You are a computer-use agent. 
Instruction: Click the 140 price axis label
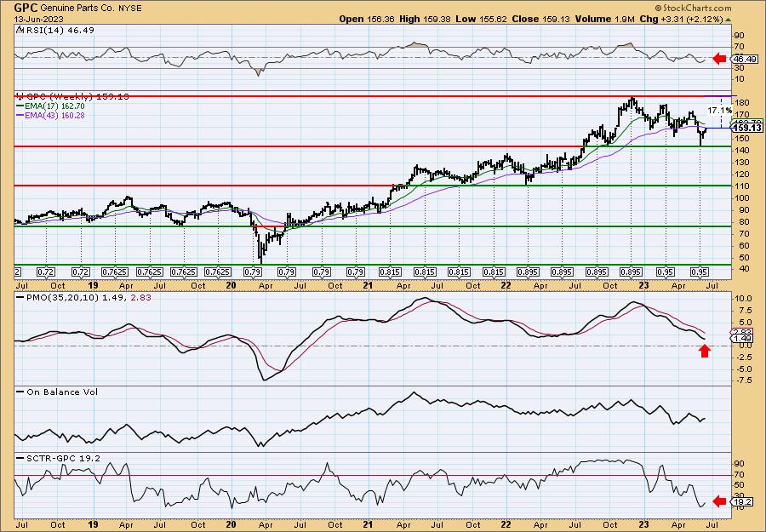tap(740, 151)
